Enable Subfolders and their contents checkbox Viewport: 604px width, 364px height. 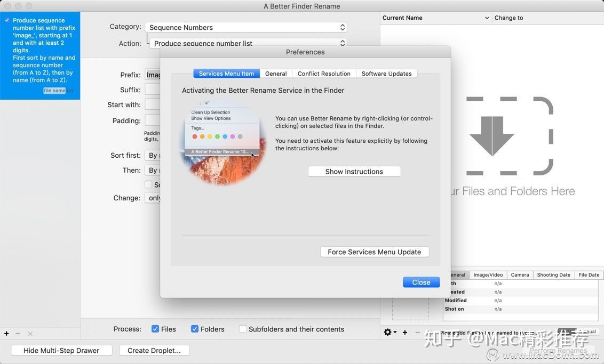(243, 329)
